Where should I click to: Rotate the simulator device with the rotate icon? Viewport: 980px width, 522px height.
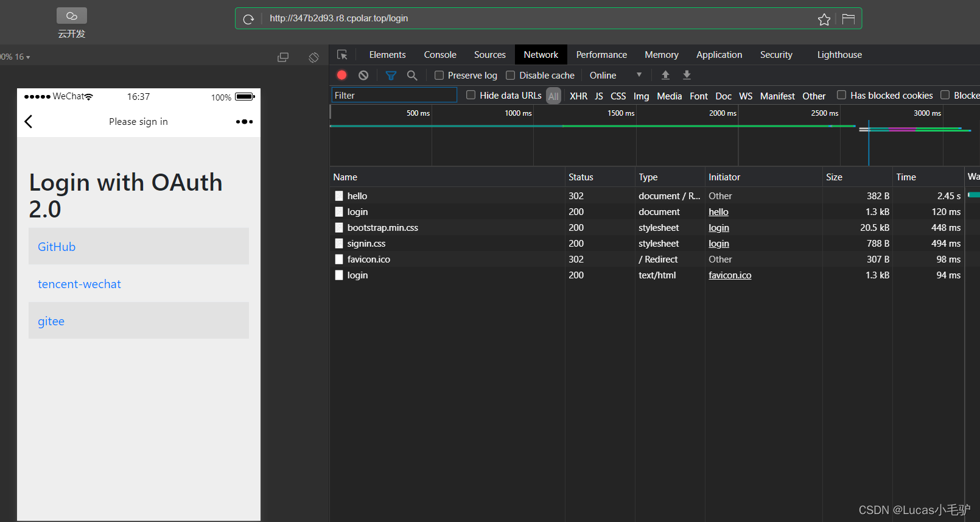click(x=313, y=57)
